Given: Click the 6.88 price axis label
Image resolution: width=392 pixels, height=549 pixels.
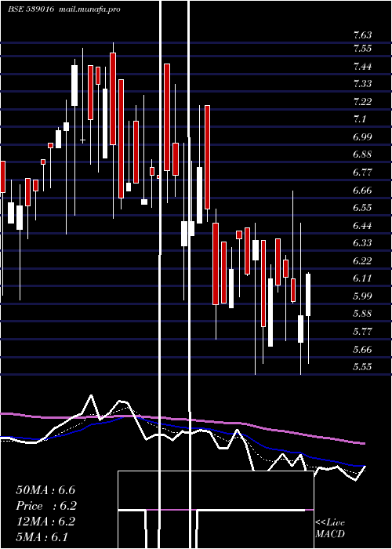Looking at the screenshot, I should [362, 155].
